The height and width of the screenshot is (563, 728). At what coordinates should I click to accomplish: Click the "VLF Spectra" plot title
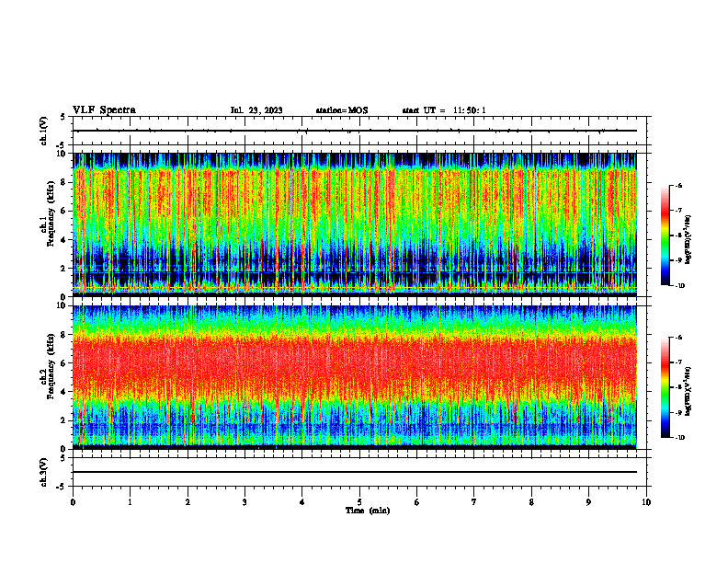point(104,110)
